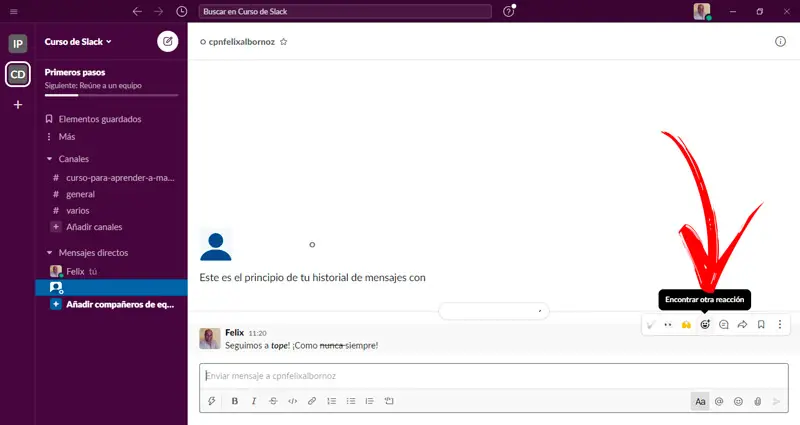Click Felix's avatar on the message
This screenshot has width=800, height=425.
[x=210, y=339]
